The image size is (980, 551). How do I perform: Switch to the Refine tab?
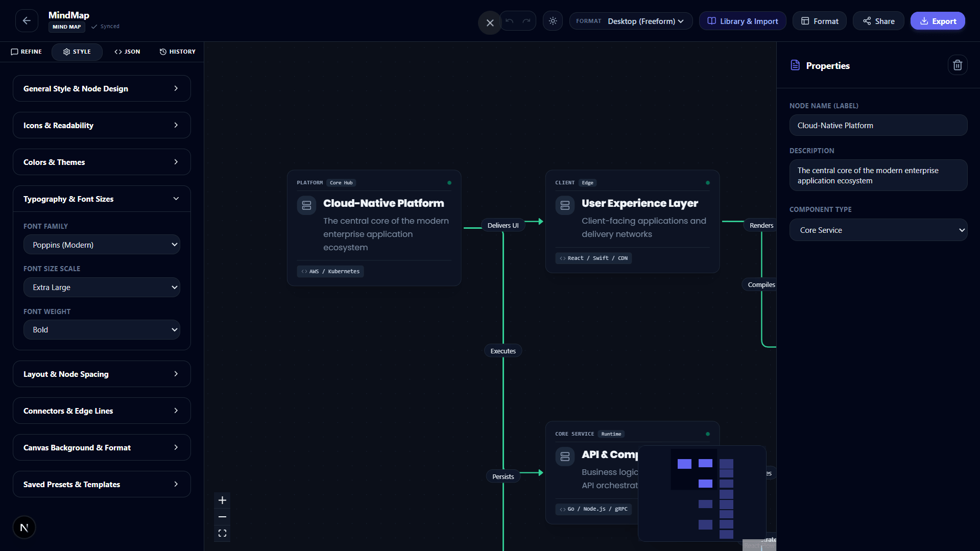click(27, 52)
